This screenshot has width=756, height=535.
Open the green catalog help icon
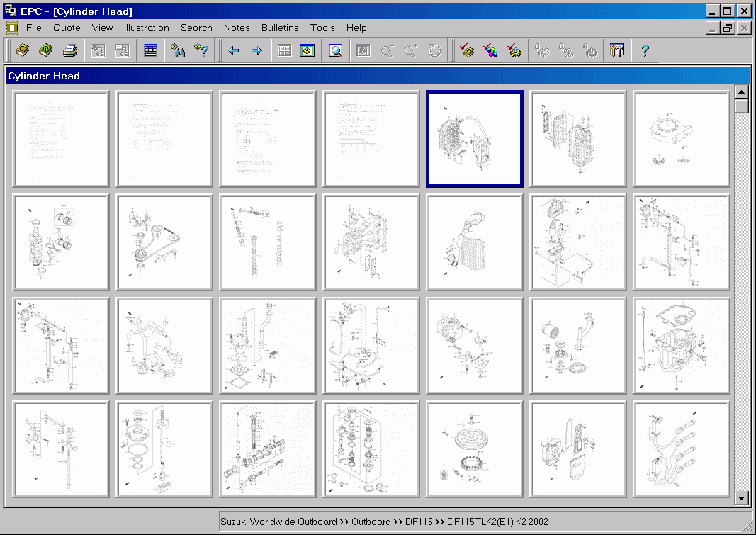[45, 50]
